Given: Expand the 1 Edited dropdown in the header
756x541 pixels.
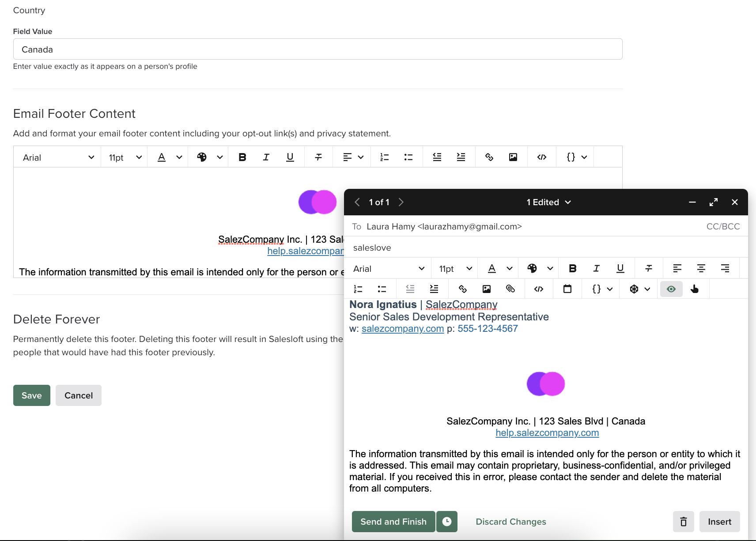Looking at the screenshot, I should tap(548, 202).
